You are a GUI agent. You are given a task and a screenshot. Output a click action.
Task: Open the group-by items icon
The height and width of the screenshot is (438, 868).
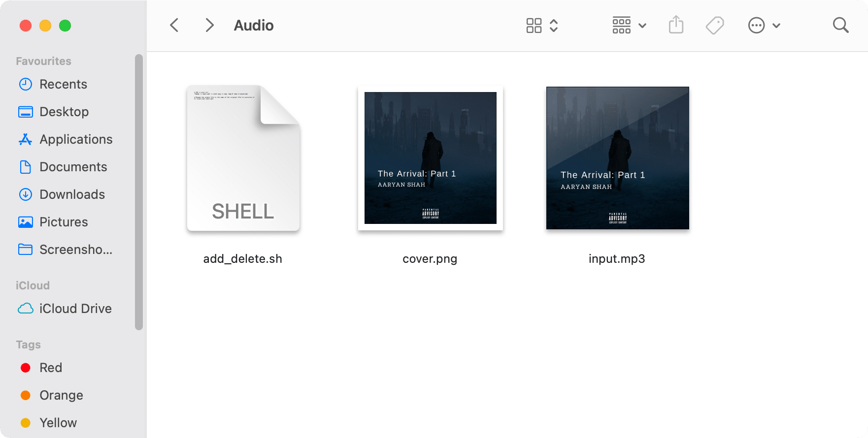pyautogui.click(x=622, y=25)
